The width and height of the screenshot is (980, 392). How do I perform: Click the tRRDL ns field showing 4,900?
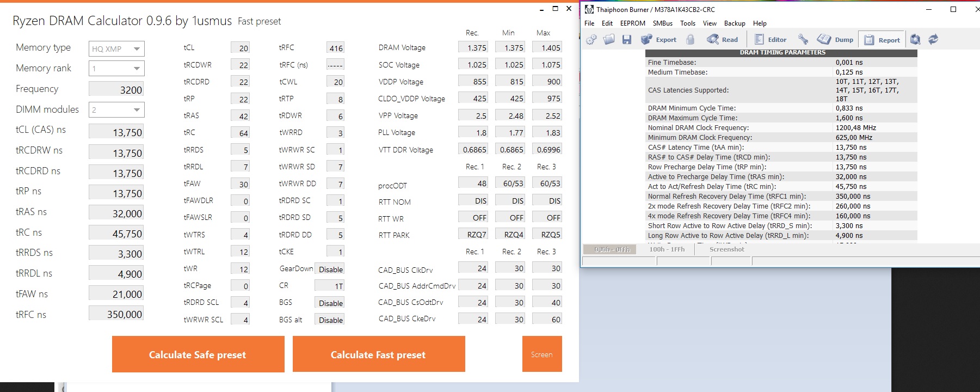pos(116,273)
